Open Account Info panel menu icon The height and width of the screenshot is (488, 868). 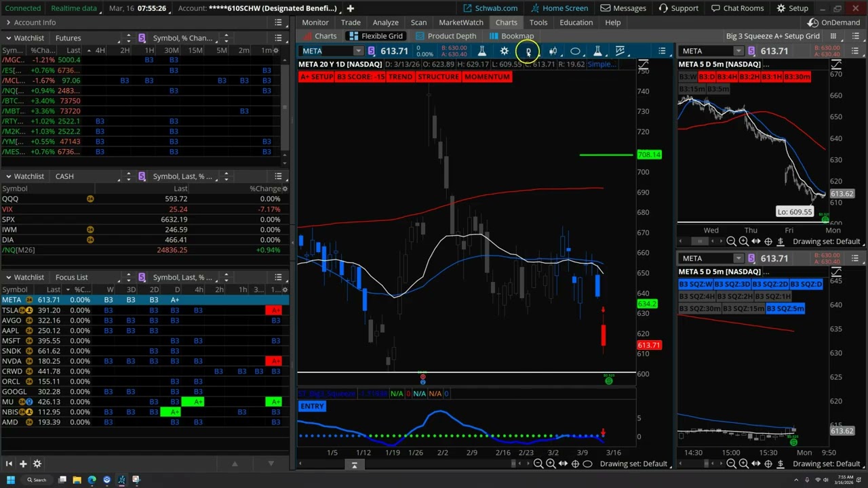278,22
